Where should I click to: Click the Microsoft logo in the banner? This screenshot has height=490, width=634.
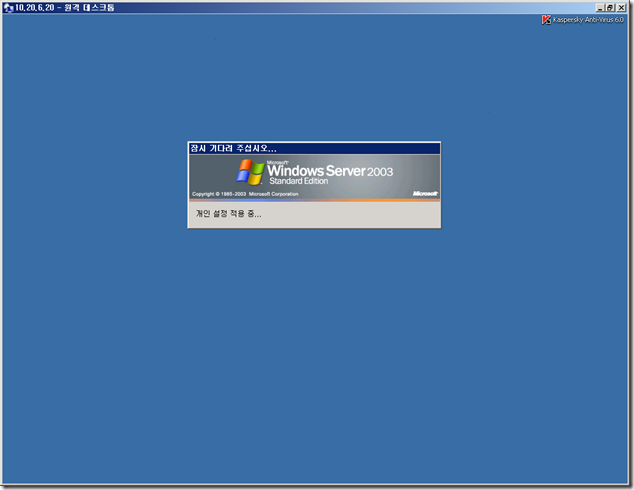coord(425,194)
